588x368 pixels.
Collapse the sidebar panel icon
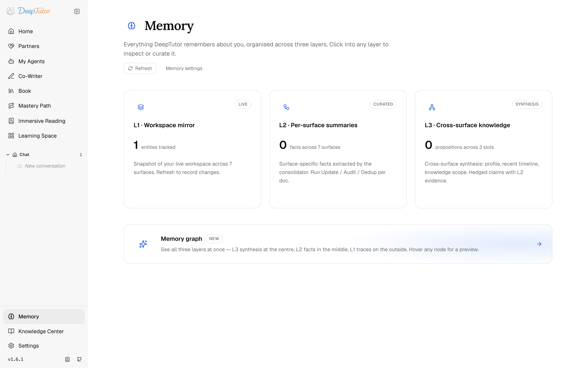tap(77, 11)
